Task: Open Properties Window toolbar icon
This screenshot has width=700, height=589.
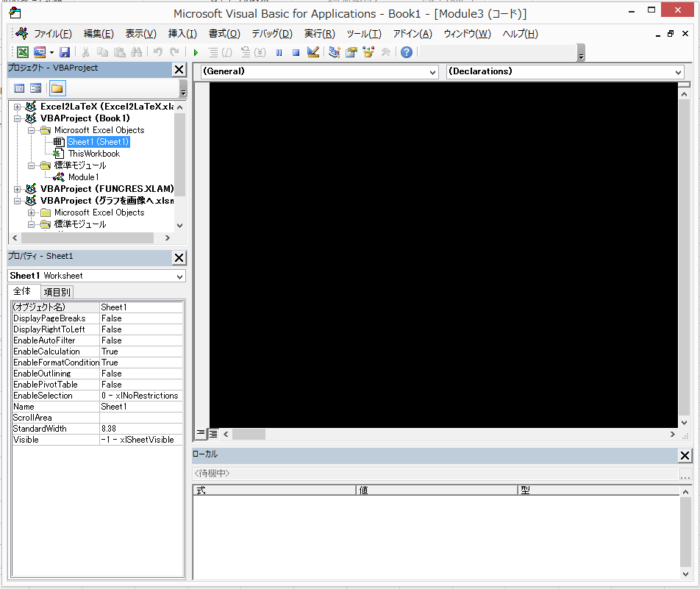Action: [x=351, y=52]
